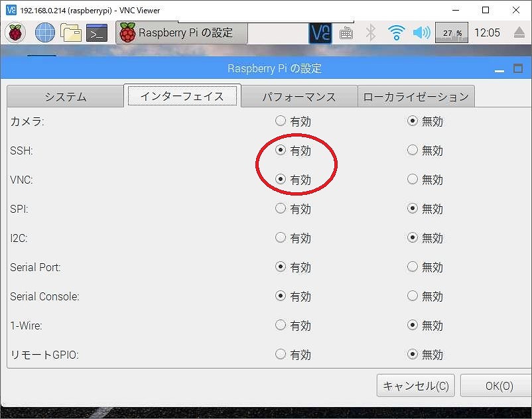Click the eject icon in the panel

(519, 33)
